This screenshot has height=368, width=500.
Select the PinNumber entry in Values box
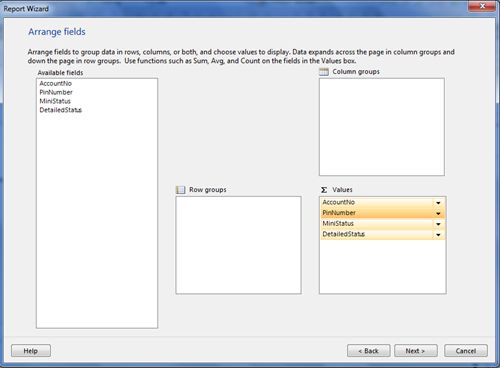coord(382,213)
